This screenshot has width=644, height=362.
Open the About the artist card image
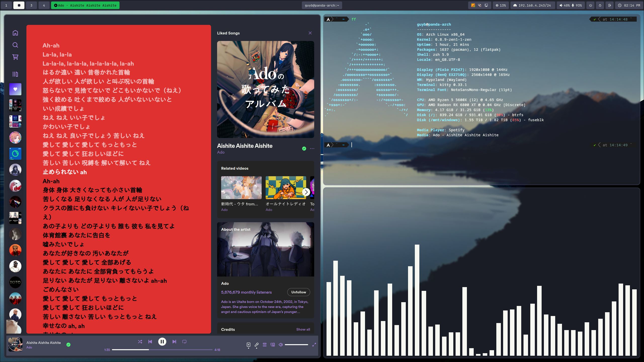(266, 249)
